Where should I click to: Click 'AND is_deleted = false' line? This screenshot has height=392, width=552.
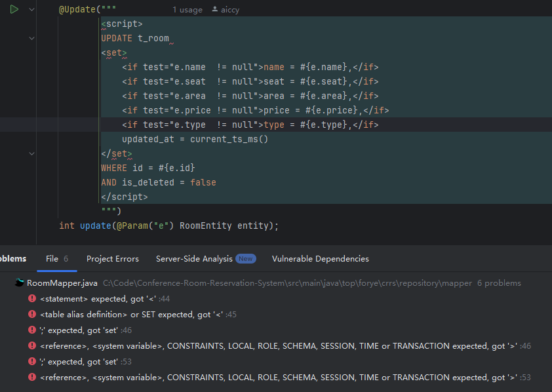[159, 182]
